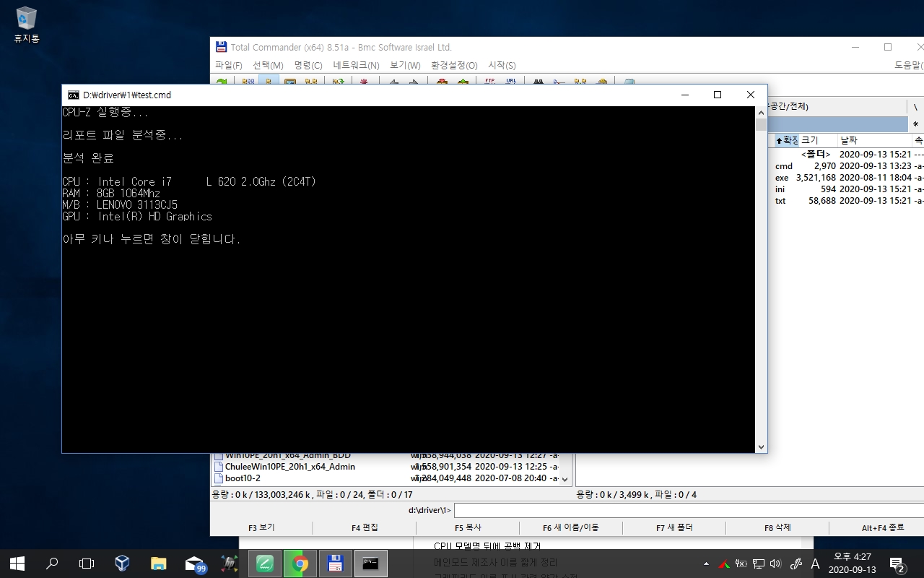Screen dimensions: 924x578
Task: Switch to Chrome in the taskbar
Action: [x=300, y=564]
